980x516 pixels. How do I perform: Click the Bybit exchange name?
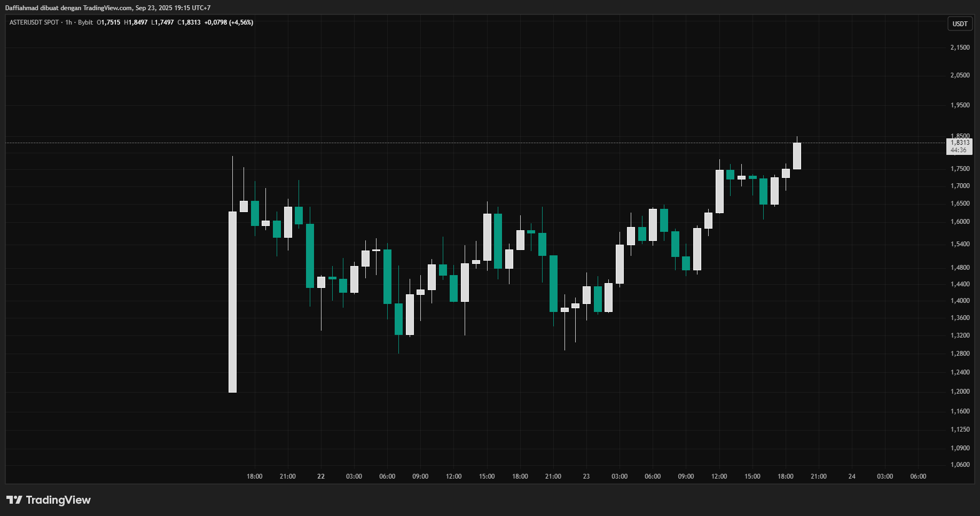click(x=85, y=22)
